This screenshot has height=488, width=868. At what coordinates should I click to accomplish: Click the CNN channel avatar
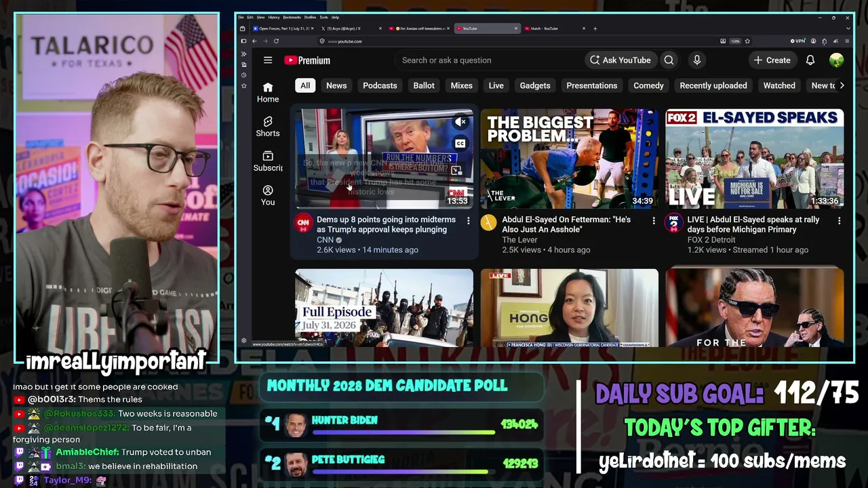point(303,223)
